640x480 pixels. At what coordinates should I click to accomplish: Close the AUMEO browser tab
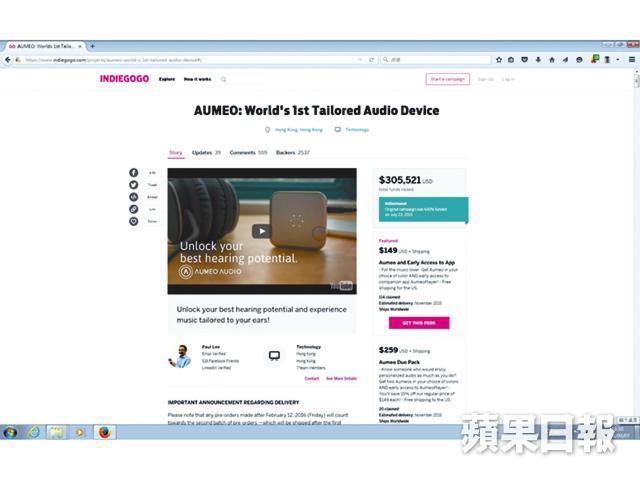80,46
